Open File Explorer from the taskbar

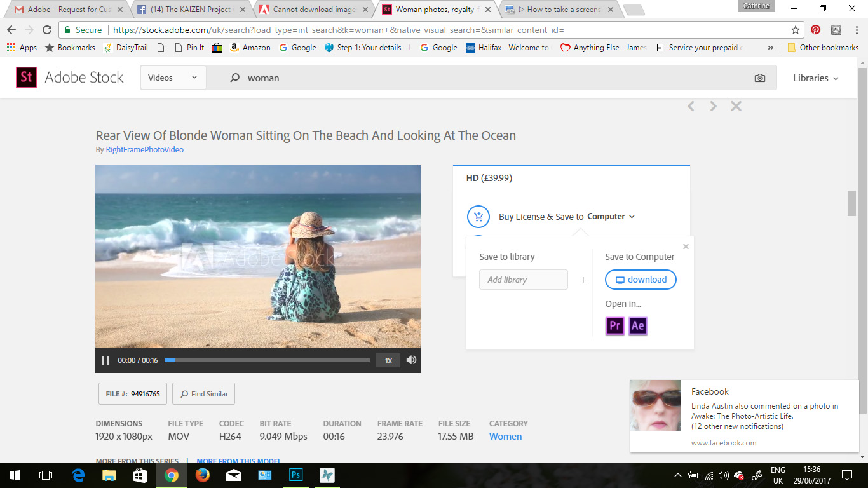[109, 475]
